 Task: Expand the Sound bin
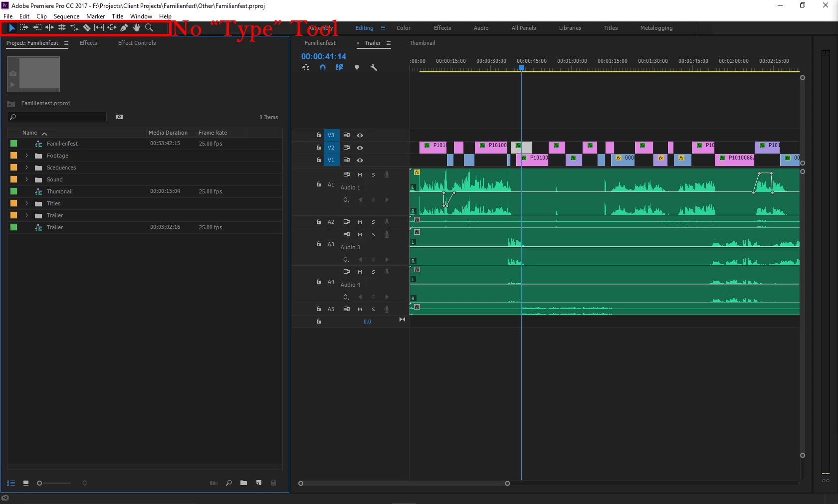[27, 179]
